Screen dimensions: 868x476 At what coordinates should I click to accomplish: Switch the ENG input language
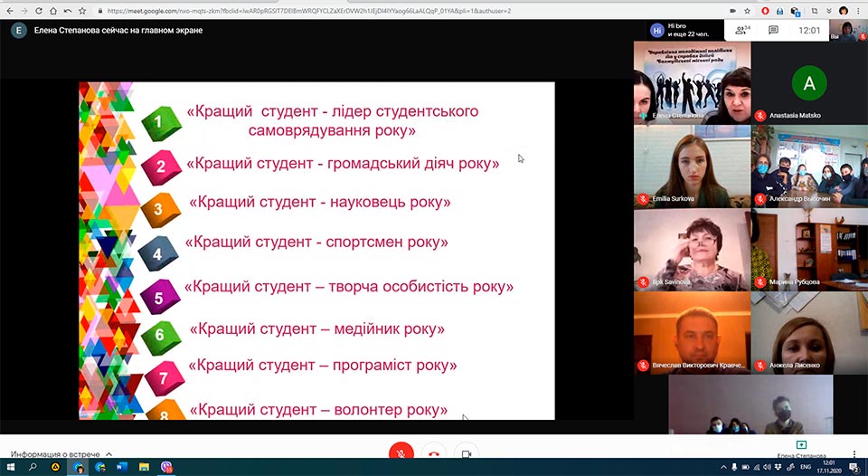(x=806, y=468)
